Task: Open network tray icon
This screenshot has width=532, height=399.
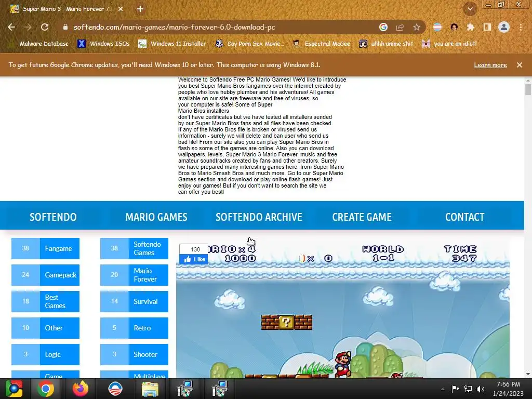Action: [x=468, y=389]
